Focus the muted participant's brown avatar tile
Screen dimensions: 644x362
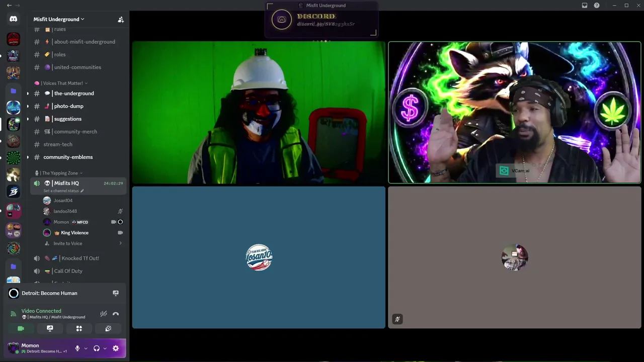coord(515,257)
